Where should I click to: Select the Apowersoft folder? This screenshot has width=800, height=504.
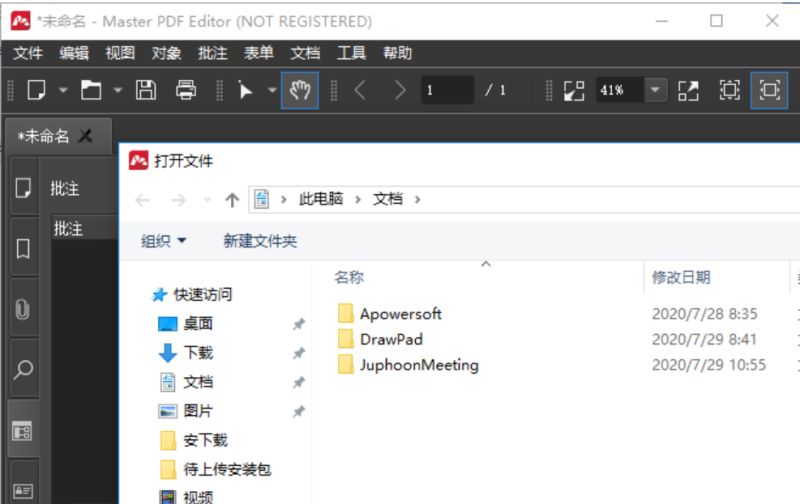pos(401,313)
